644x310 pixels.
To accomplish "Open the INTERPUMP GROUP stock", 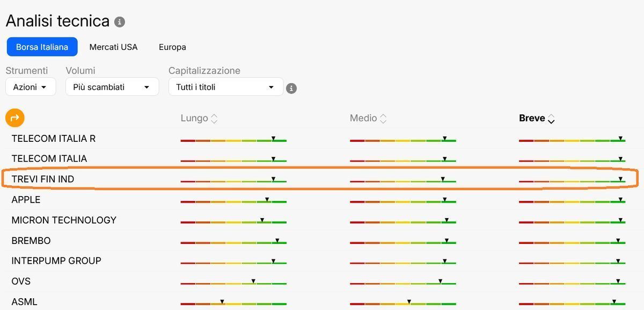I will [56, 261].
